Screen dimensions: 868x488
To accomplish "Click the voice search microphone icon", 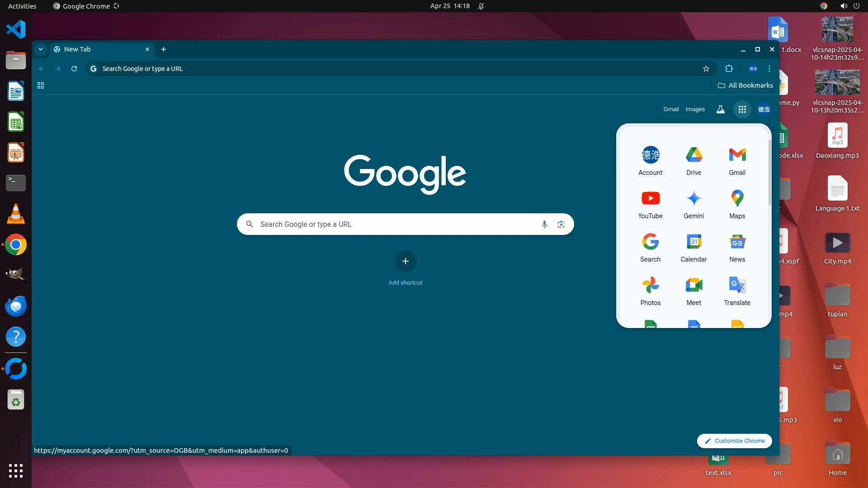I will pyautogui.click(x=544, y=224).
